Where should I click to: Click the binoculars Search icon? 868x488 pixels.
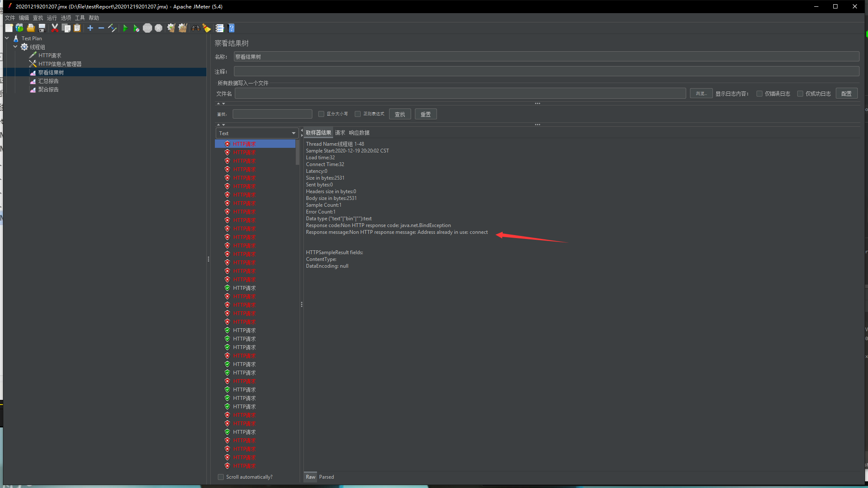click(x=195, y=28)
